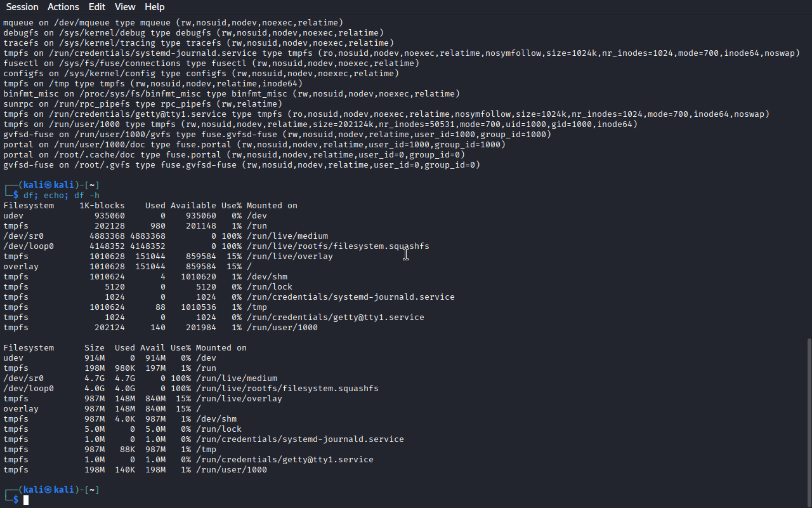Open the View menu
The image size is (812, 508).
click(125, 7)
